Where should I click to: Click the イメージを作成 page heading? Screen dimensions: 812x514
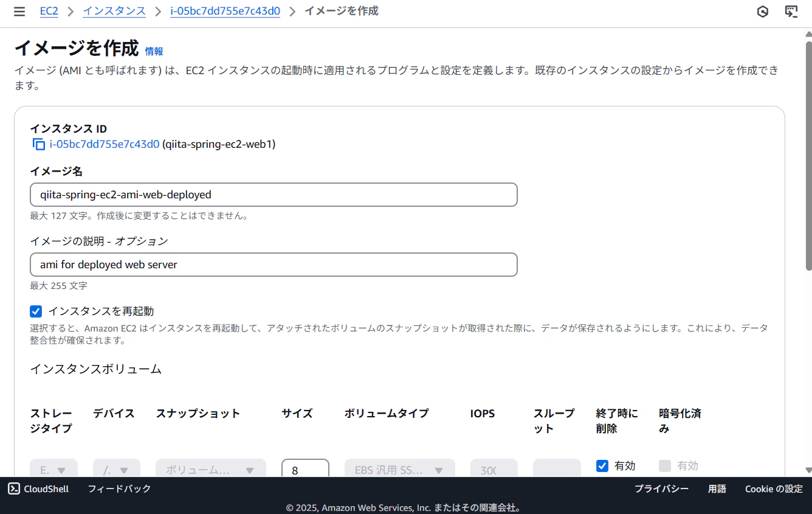click(77, 47)
